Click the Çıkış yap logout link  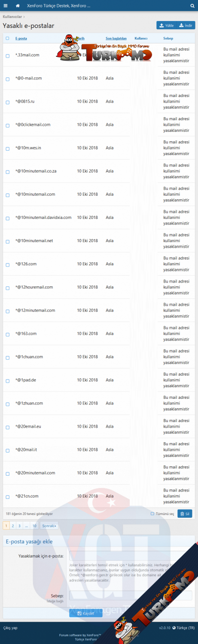click(10, 628)
